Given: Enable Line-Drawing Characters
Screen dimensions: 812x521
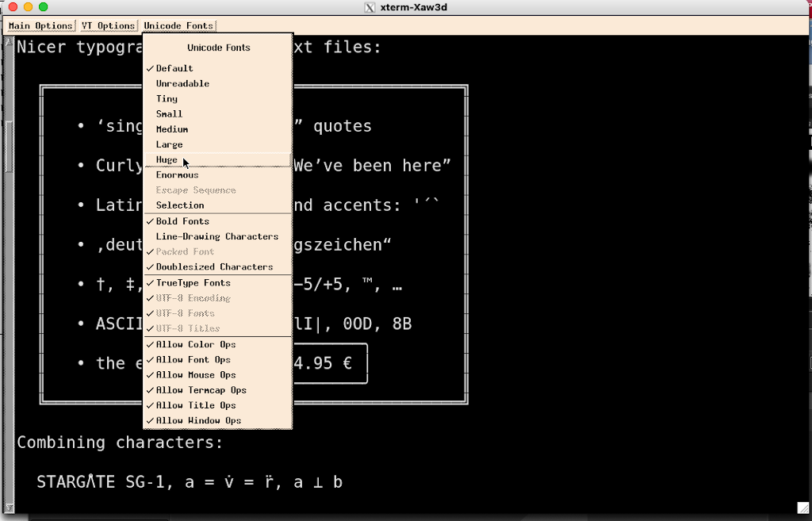Looking at the screenshot, I should pyautogui.click(x=216, y=236).
